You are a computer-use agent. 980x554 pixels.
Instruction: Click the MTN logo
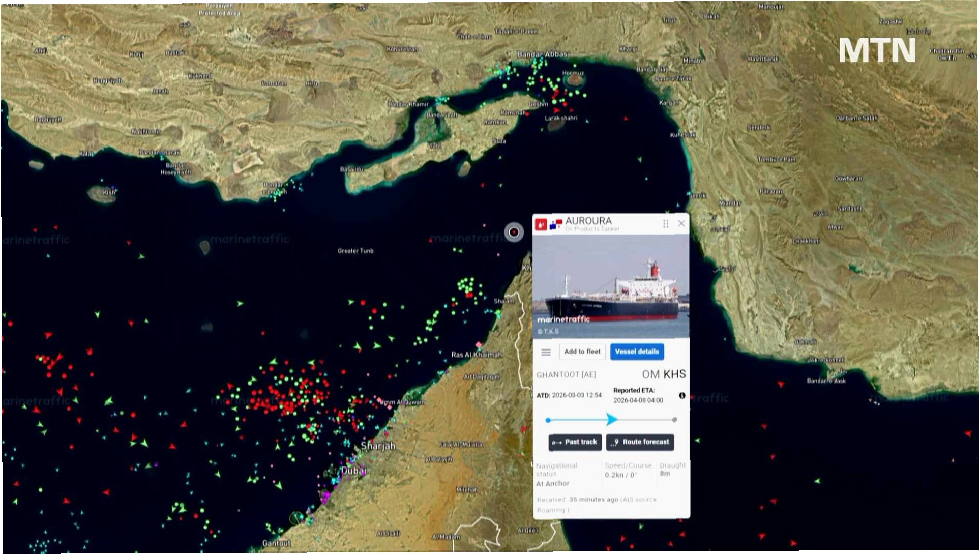[x=877, y=50]
